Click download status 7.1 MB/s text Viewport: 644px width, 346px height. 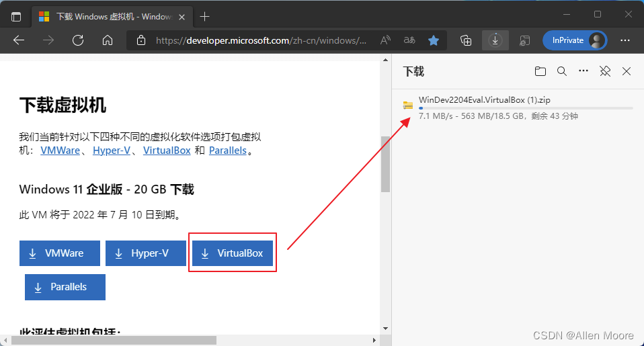[498, 116]
